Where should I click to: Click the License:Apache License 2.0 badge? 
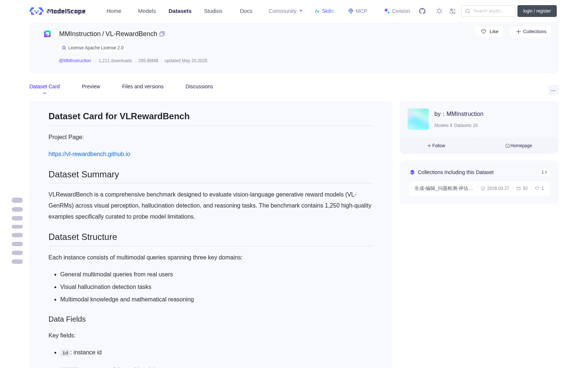(x=92, y=48)
